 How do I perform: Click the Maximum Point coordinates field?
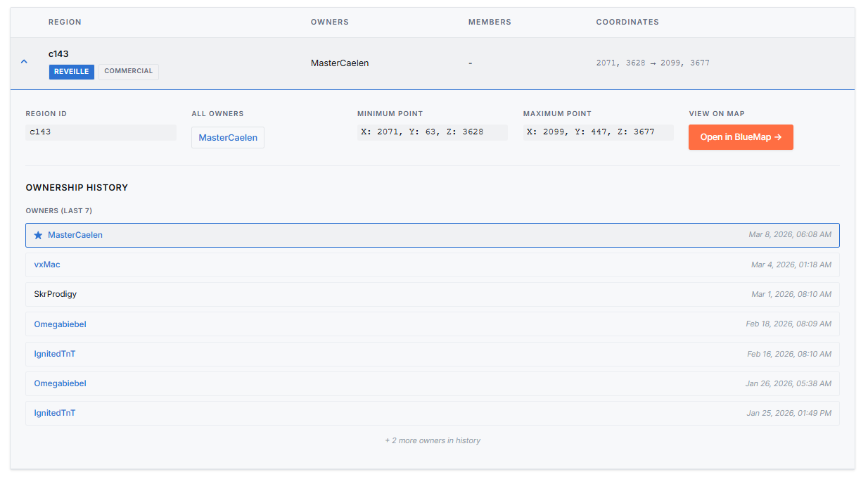click(598, 132)
